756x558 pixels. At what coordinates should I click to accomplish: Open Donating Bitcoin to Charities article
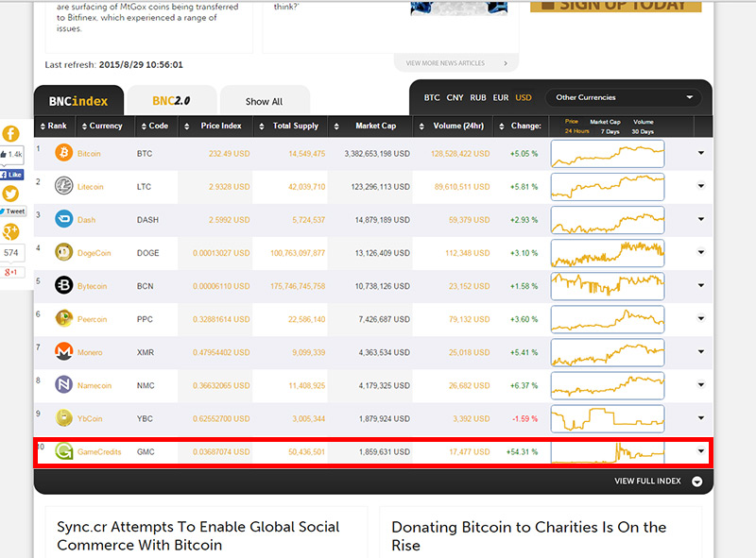[529, 536]
